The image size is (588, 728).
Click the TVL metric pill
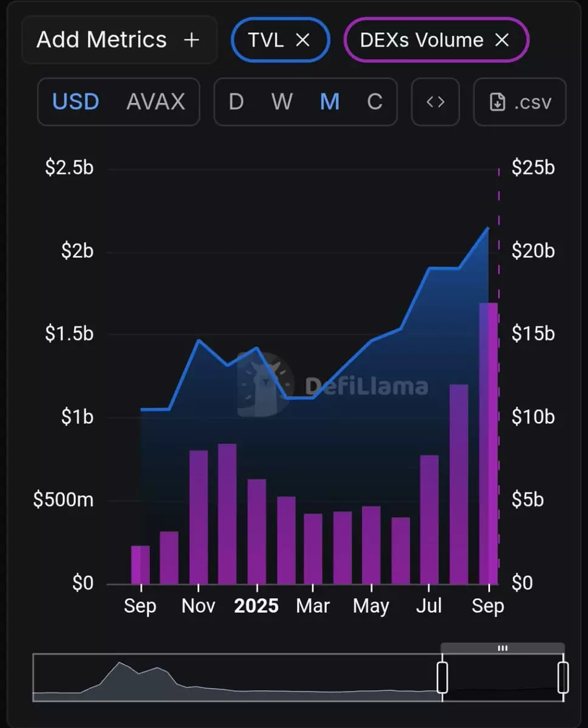pyautogui.click(x=266, y=40)
